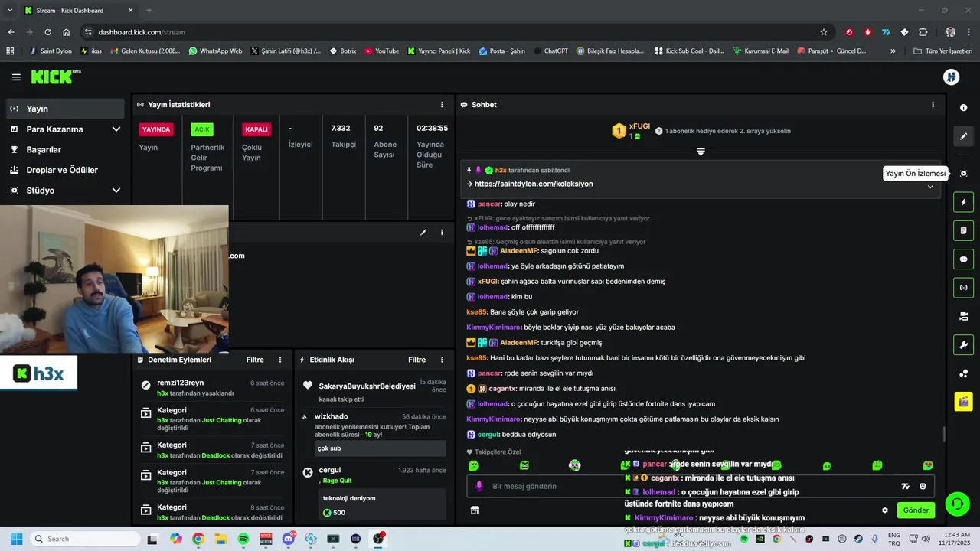Viewport: 980px width, 551px height.
Task: Click the camera layout icon in right sidebar
Action: pos(964,316)
